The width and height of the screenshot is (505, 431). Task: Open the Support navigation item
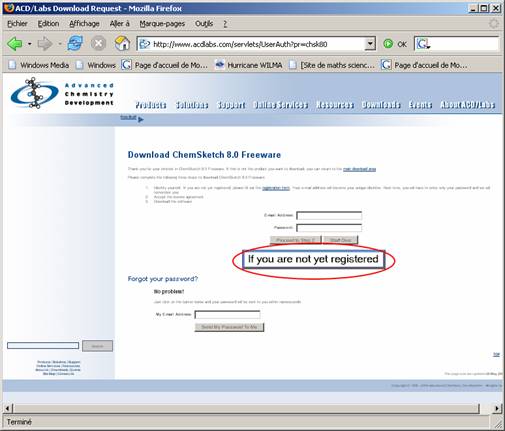(231, 105)
